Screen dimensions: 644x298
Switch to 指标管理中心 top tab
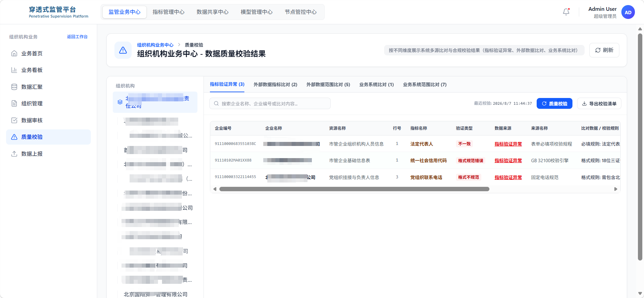click(168, 12)
